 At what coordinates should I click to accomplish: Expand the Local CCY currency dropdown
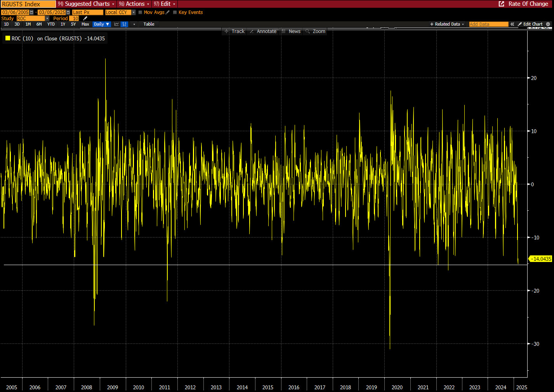click(x=134, y=12)
